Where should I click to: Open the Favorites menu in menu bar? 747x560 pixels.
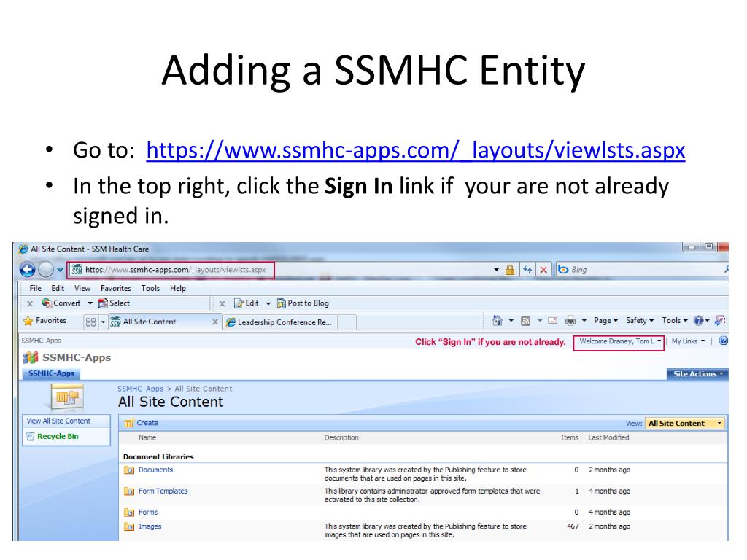click(x=116, y=288)
